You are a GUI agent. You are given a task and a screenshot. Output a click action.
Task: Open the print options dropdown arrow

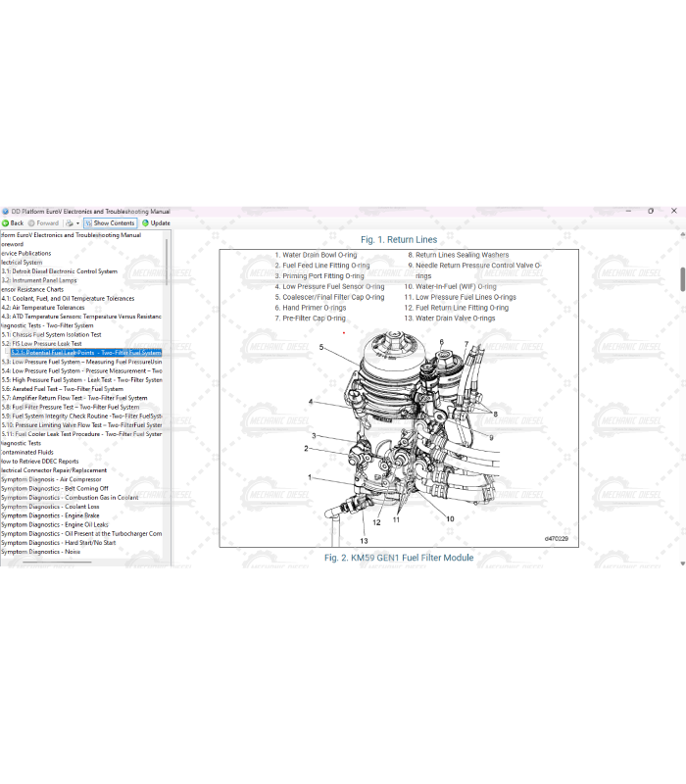click(x=78, y=222)
